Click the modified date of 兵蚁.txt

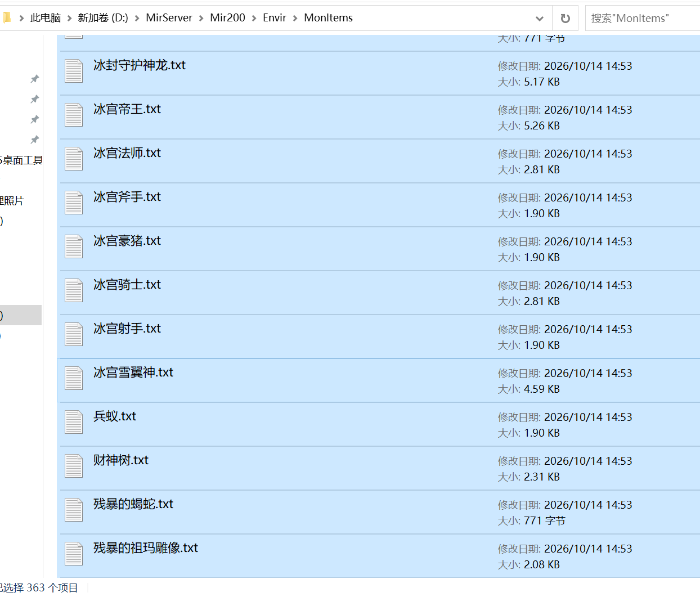pyautogui.click(x=565, y=418)
